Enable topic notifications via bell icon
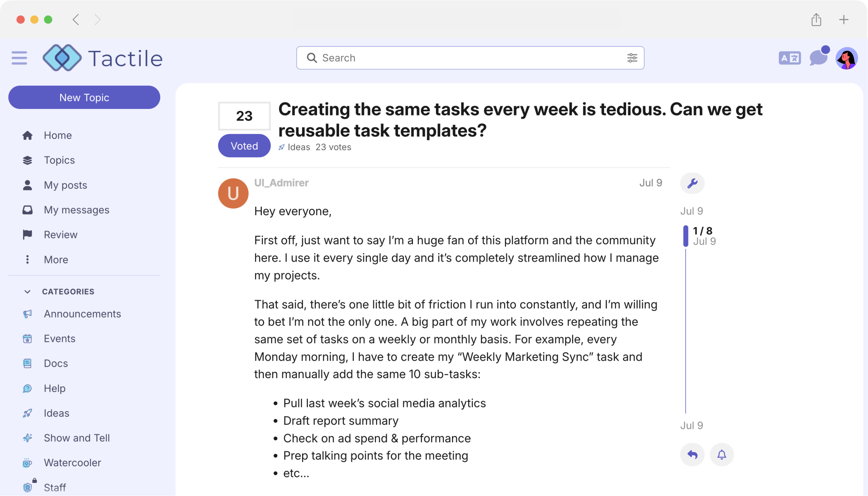 [722, 455]
